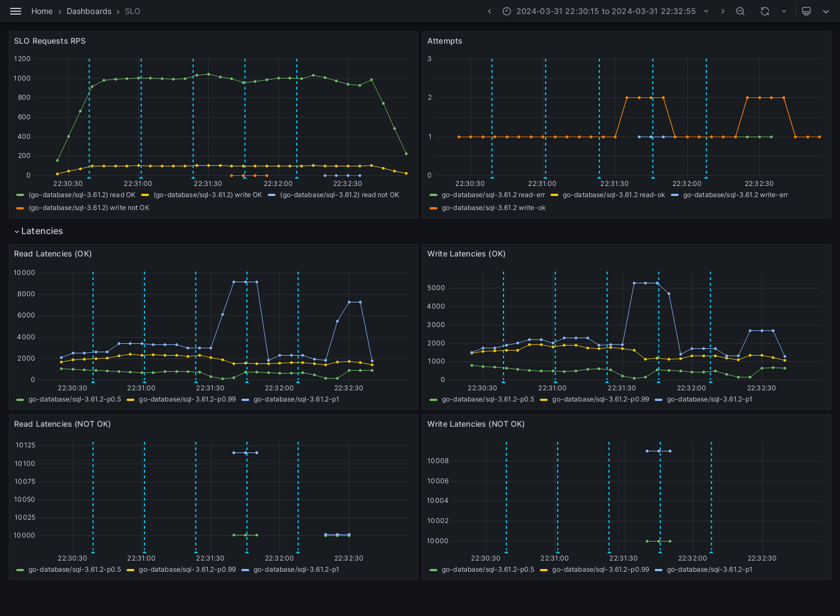The height and width of the screenshot is (616, 840).
Task: Open the hamburger navigation menu
Action: tap(16, 11)
